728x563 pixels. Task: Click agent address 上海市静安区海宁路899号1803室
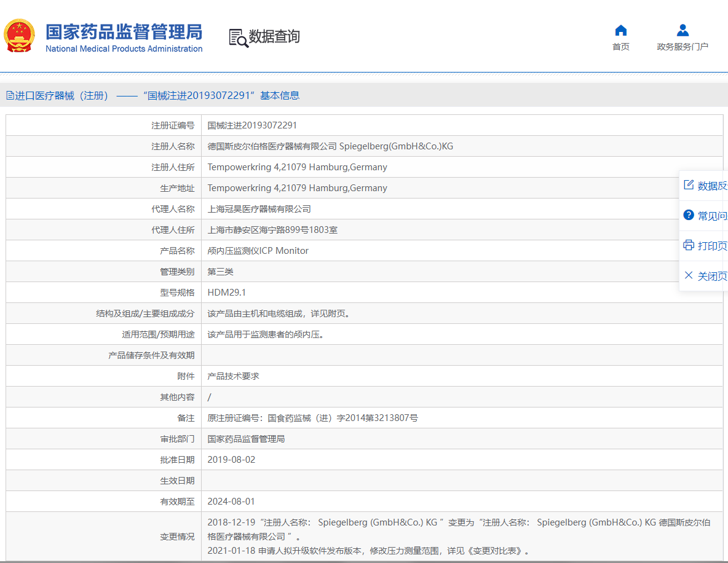coord(272,230)
